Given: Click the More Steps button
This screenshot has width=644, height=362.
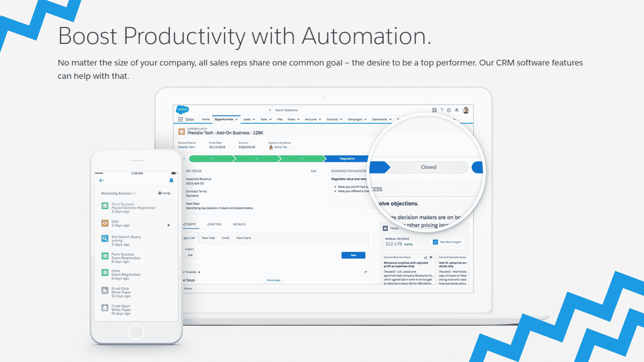Looking at the screenshot, I should click(x=274, y=280).
